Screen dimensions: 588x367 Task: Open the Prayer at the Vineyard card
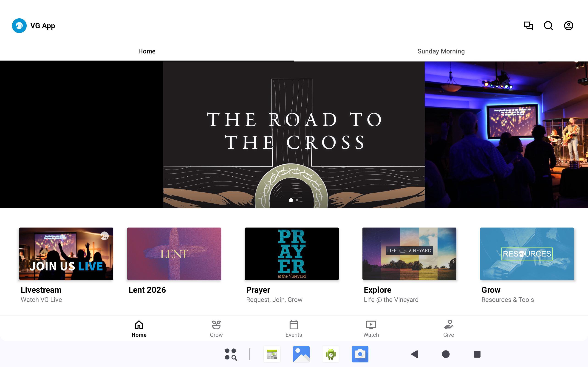[x=291, y=254]
